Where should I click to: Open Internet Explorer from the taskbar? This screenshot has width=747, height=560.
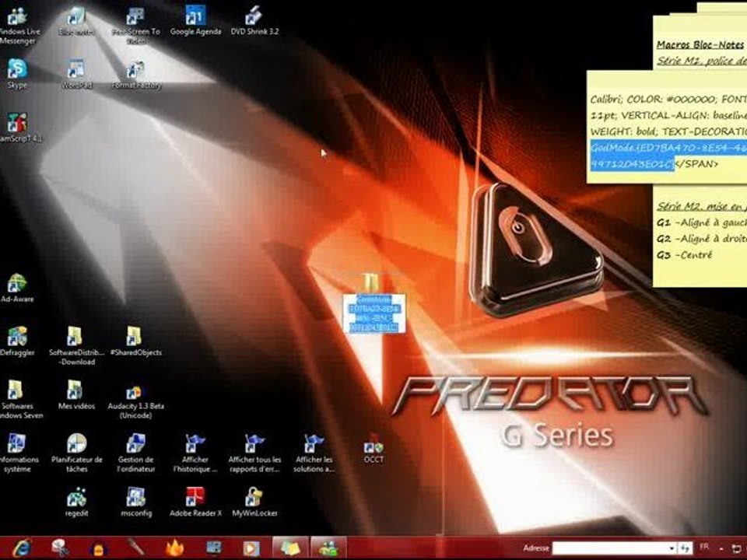pyautogui.click(x=22, y=548)
